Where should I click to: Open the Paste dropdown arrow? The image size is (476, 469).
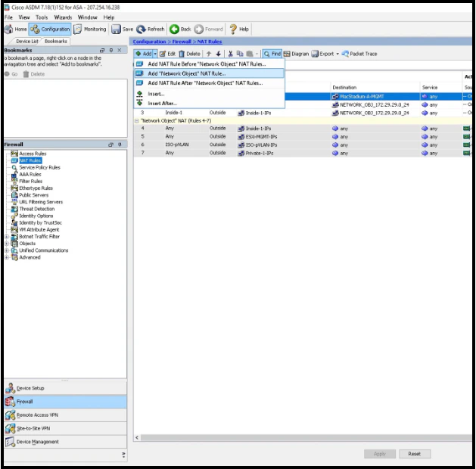tap(257, 54)
